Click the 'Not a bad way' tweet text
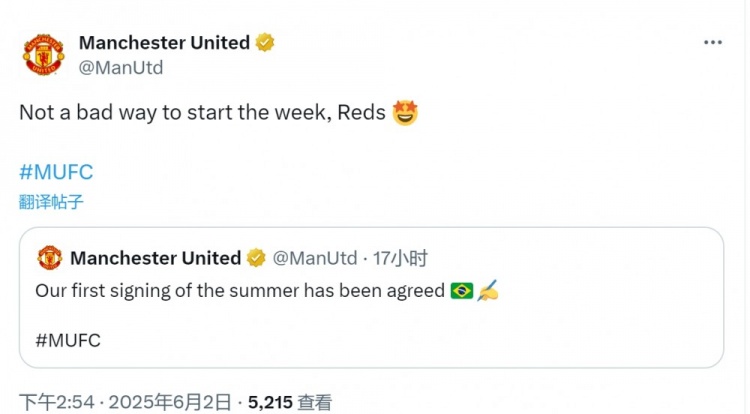The image size is (750, 414). tap(202, 113)
